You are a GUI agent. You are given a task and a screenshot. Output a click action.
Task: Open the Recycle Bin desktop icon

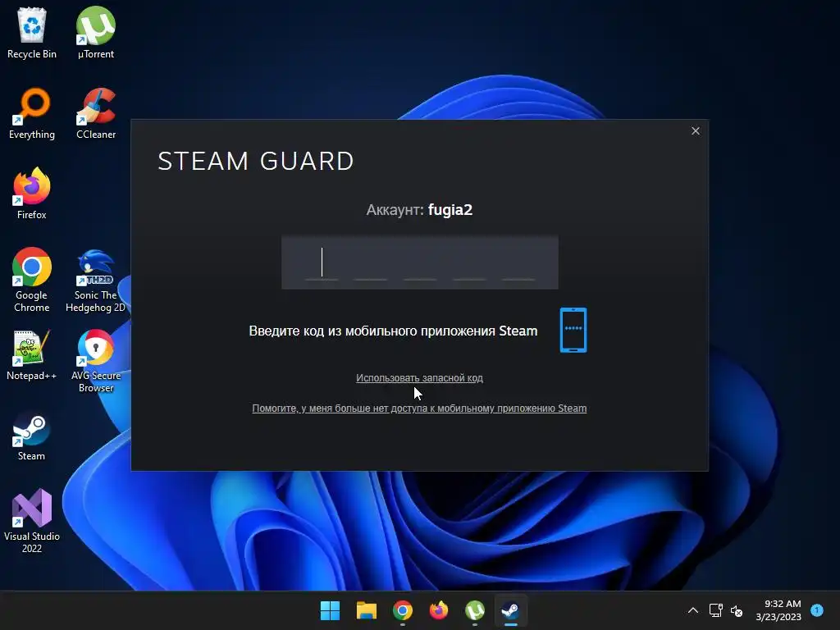[x=32, y=33]
